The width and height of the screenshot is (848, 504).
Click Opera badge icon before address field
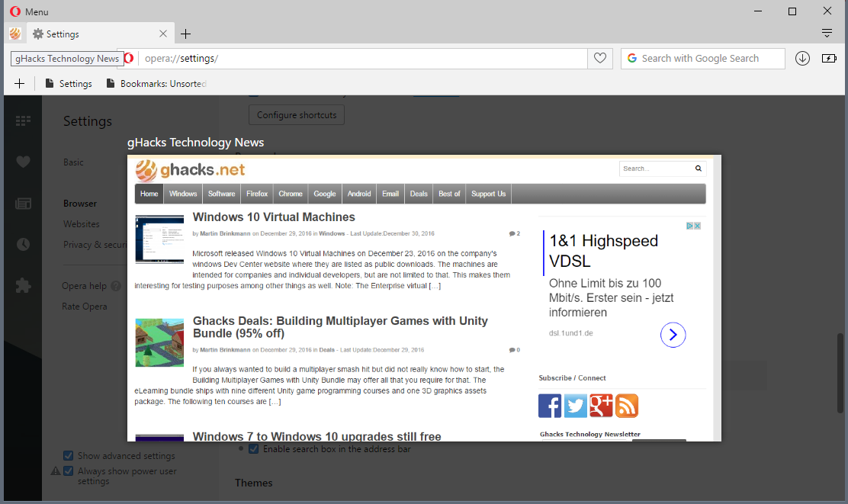(x=129, y=58)
